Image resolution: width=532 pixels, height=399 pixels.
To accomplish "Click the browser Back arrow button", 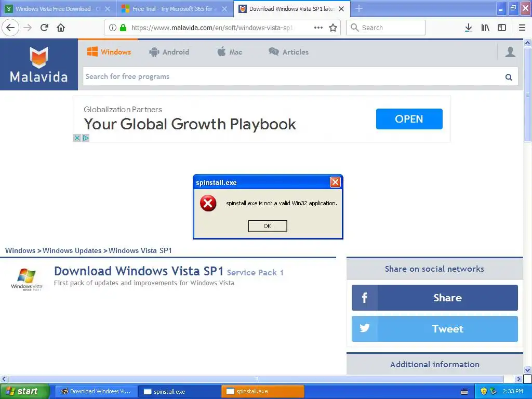I will click(x=10, y=28).
